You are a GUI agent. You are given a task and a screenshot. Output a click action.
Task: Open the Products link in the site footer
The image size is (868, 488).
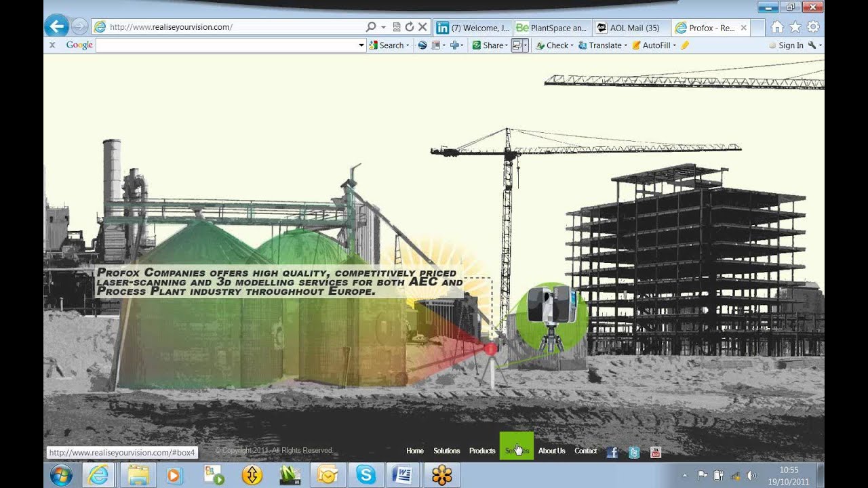click(x=482, y=451)
